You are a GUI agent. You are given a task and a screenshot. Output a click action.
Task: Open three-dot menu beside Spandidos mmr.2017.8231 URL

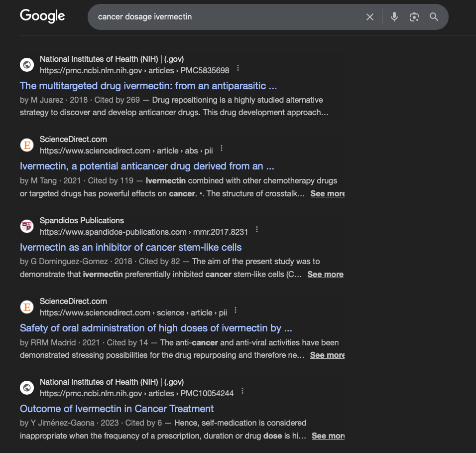click(257, 229)
